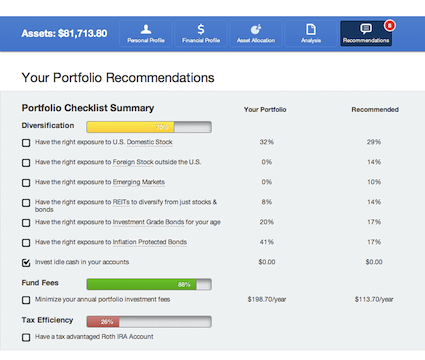Open the Inflation Protected Bonds link
The width and height of the screenshot is (425, 360).
pos(150,242)
